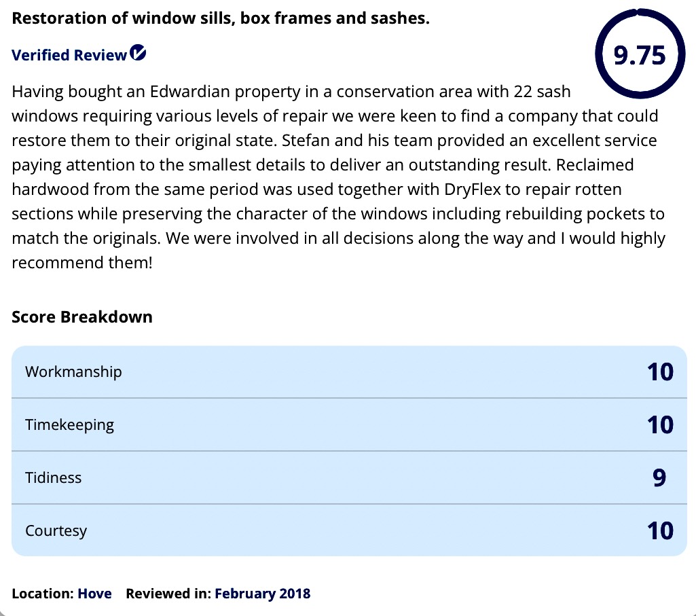
Task: Select the Workmanship score row
Action: pyautogui.click(x=349, y=372)
